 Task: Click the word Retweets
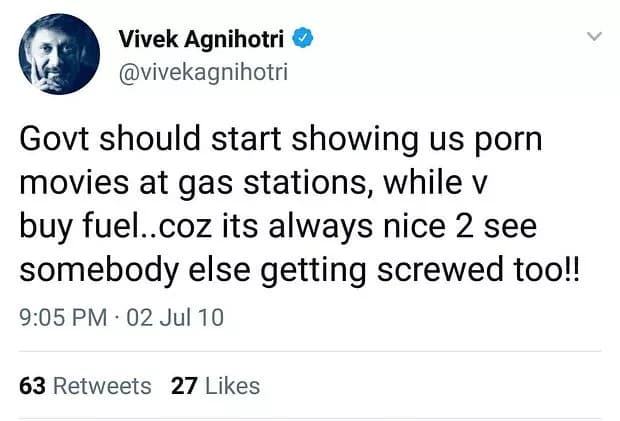(101, 385)
